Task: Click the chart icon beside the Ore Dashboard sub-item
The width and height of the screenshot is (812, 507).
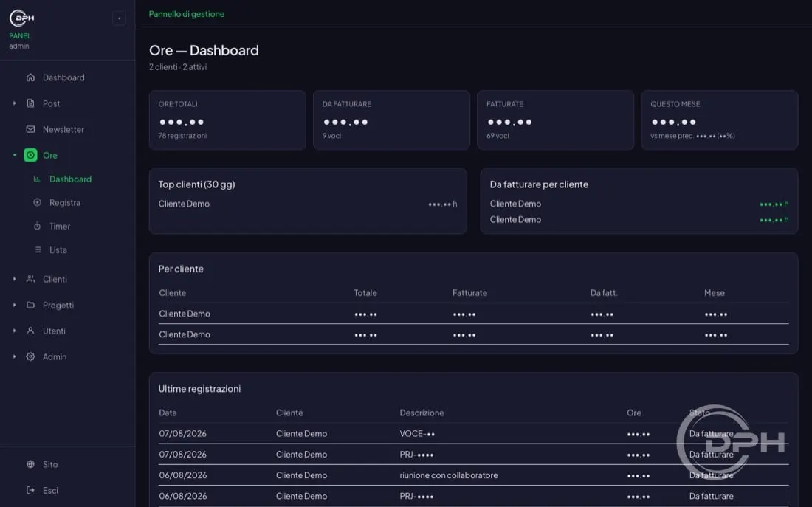Action: (x=38, y=179)
